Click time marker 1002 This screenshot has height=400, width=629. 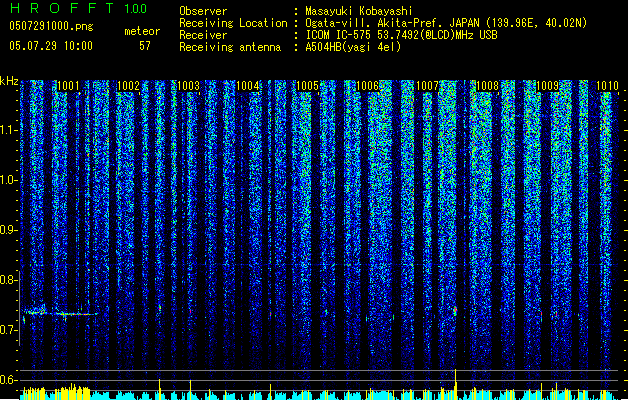(128, 85)
